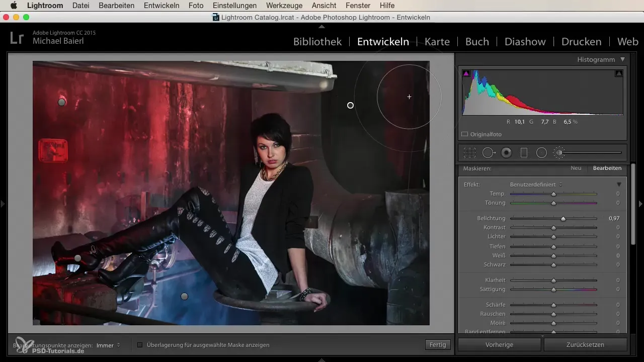
Task: Select the Radial Filter tool
Action: 541,152
